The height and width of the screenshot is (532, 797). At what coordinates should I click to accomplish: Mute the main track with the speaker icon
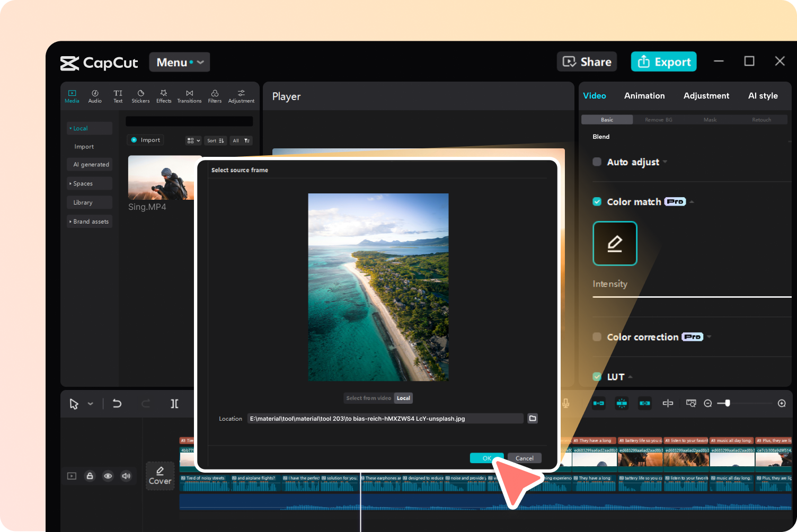tap(126, 476)
